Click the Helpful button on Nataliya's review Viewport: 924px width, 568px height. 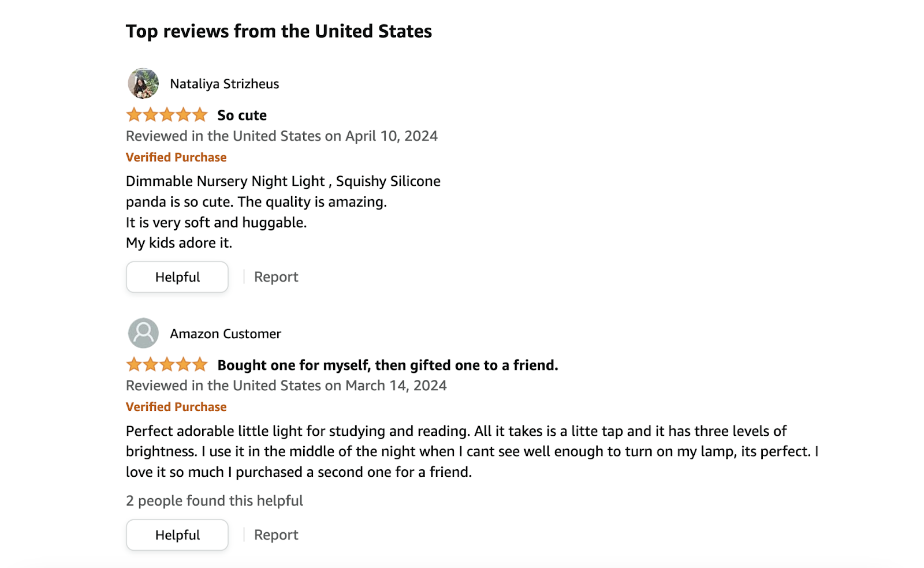point(177,276)
